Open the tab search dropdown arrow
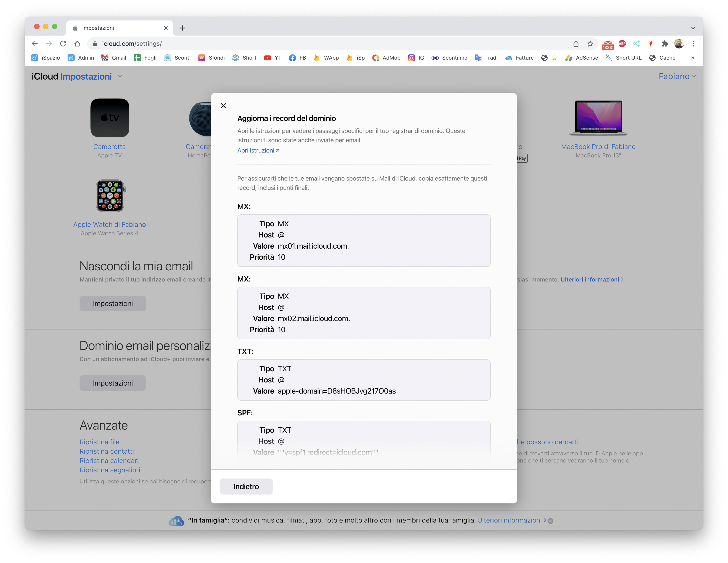The height and width of the screenshot is (563, 728). click(x=693, y=28)
